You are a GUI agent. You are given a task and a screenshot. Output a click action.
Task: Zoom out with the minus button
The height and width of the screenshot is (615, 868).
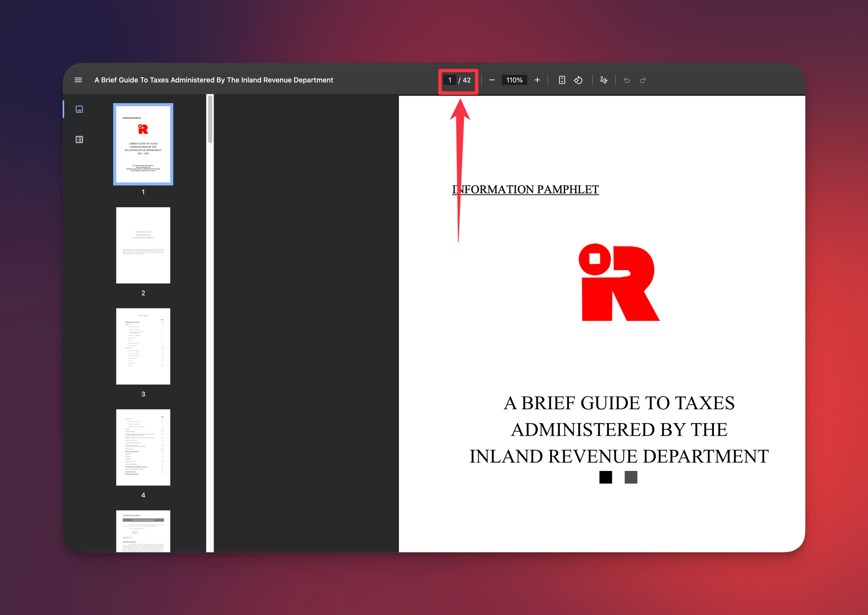(492, 80)
